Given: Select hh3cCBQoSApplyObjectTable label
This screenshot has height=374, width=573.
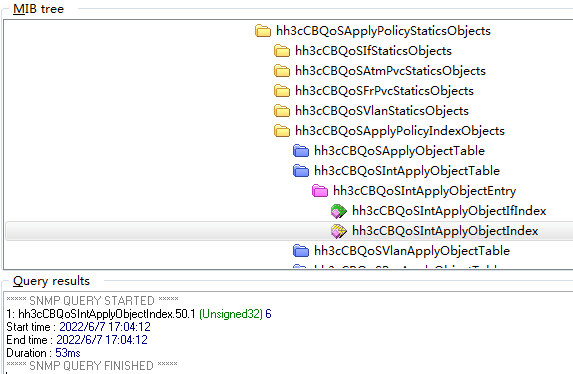Looking at the screenshot, I should tap(399, 151).
